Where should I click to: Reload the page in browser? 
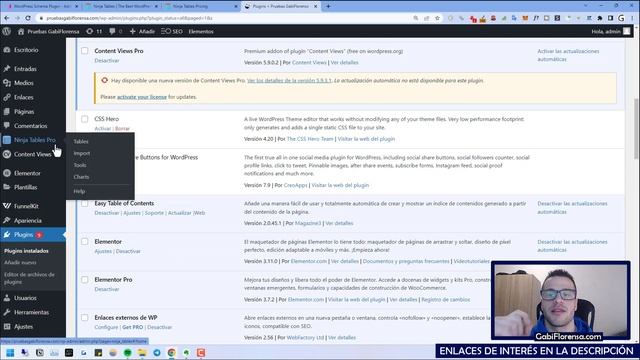28,18
